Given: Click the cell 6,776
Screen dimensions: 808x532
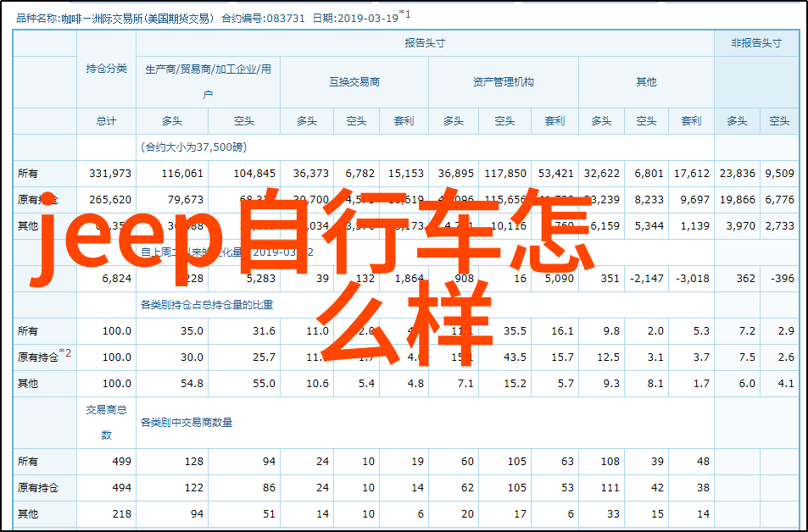Looking at the screenshot, I should click(x=780, y=199).
